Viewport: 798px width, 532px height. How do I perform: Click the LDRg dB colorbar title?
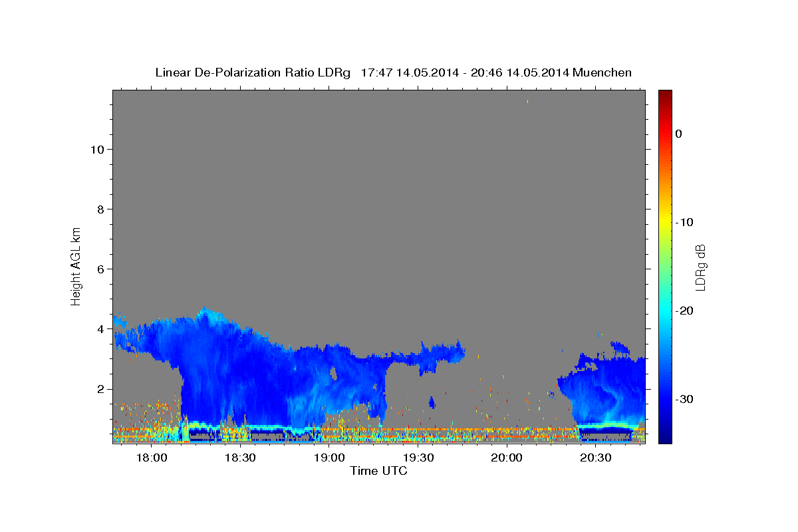coord(700,267)
